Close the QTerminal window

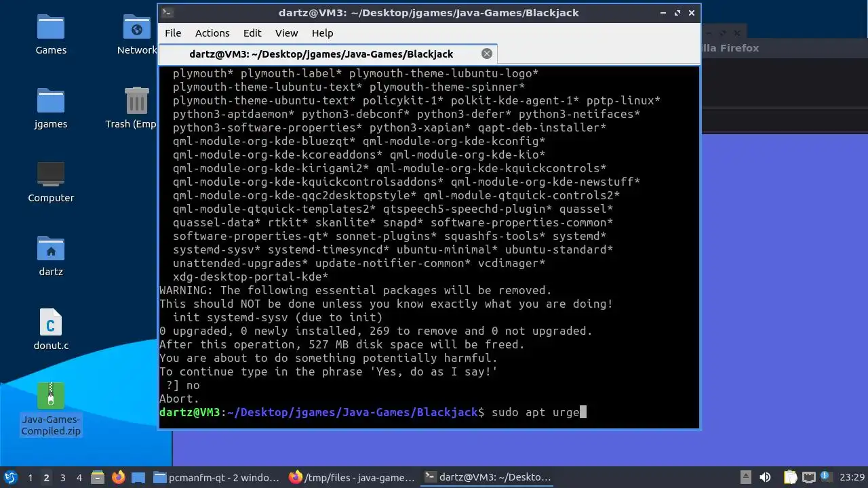(x=692, y=12)
